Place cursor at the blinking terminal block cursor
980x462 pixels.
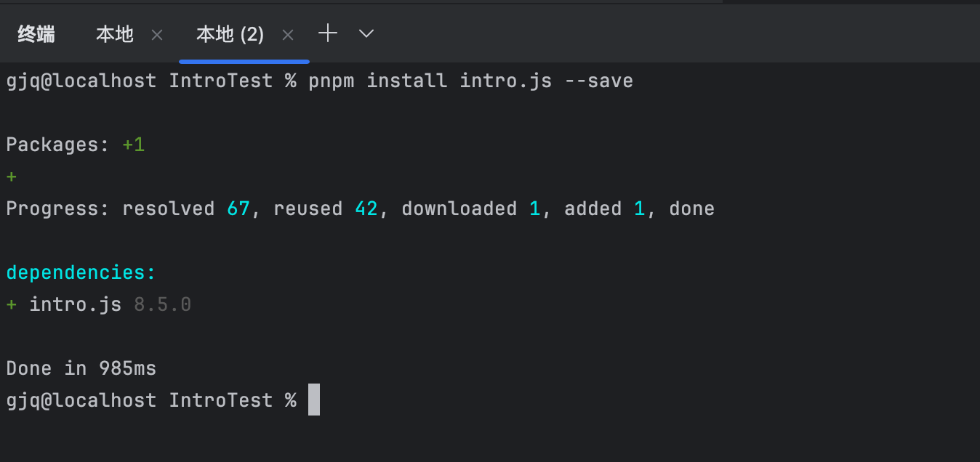[x=314, y=400]
